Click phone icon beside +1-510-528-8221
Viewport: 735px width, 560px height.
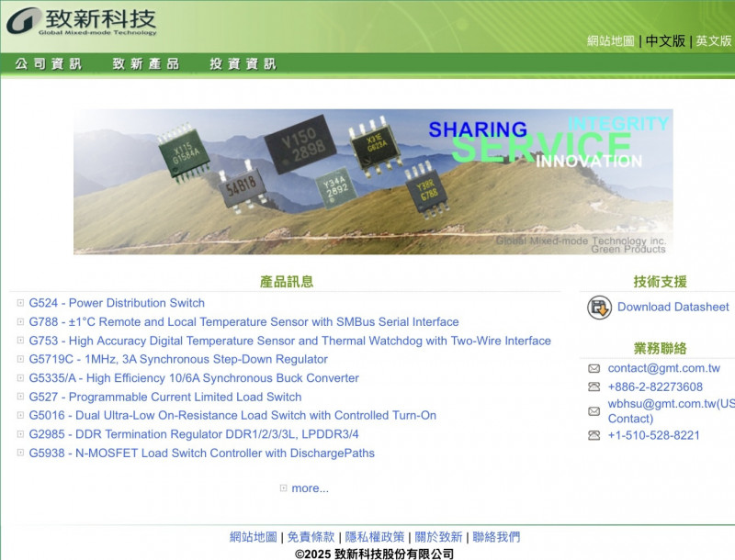[594, 435]
